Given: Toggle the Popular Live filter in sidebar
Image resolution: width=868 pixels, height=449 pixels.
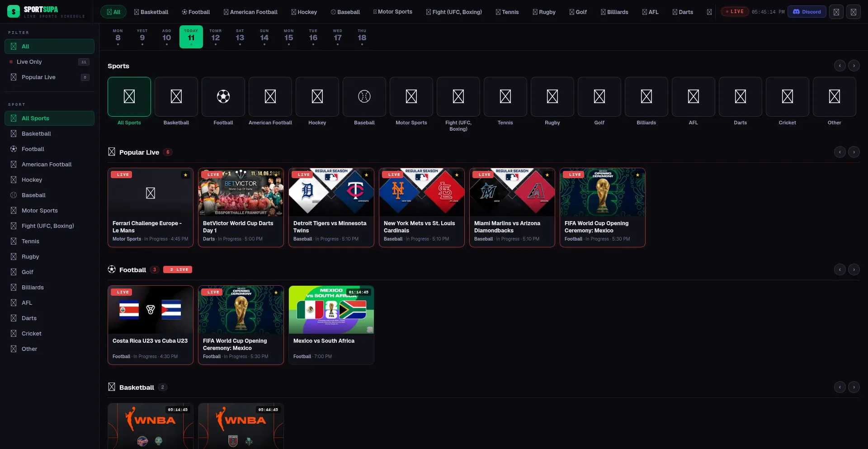Looking at the screenshot, I should coord(49,77).
